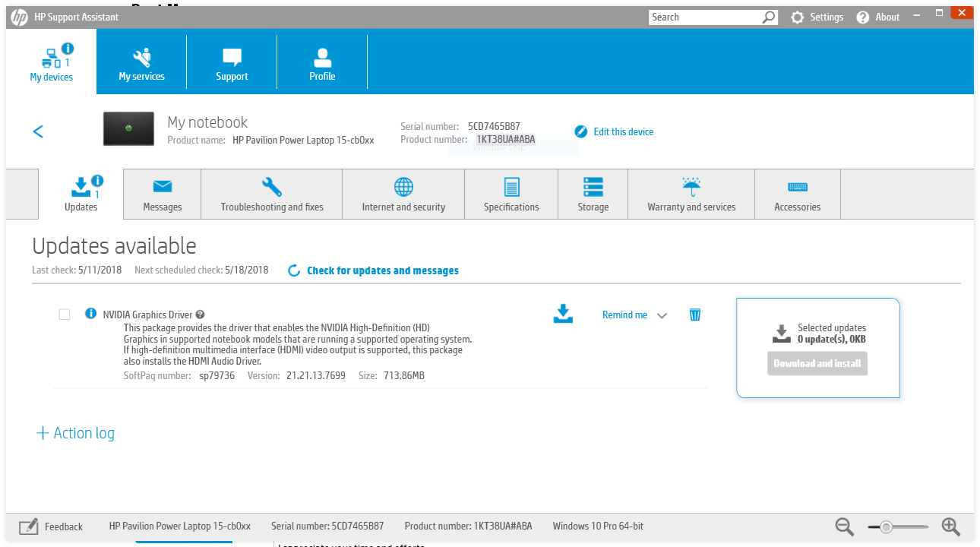Screen dimensions: 980x547
Task: Open the Remind me dropdown
Action: 662,315
